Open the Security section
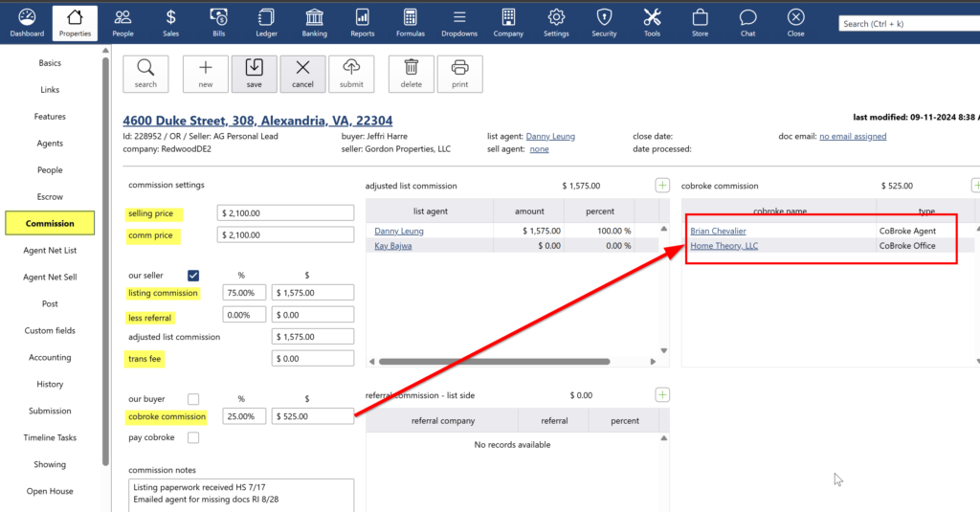 point(605,23)
